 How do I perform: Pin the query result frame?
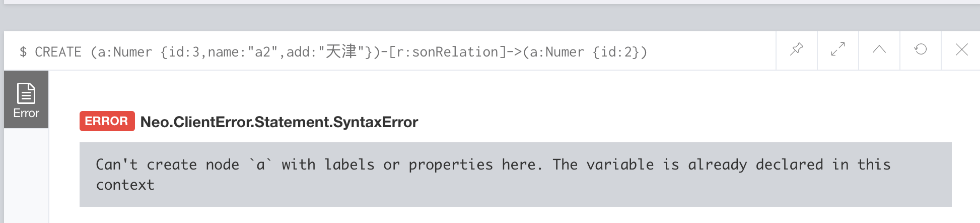797,50
